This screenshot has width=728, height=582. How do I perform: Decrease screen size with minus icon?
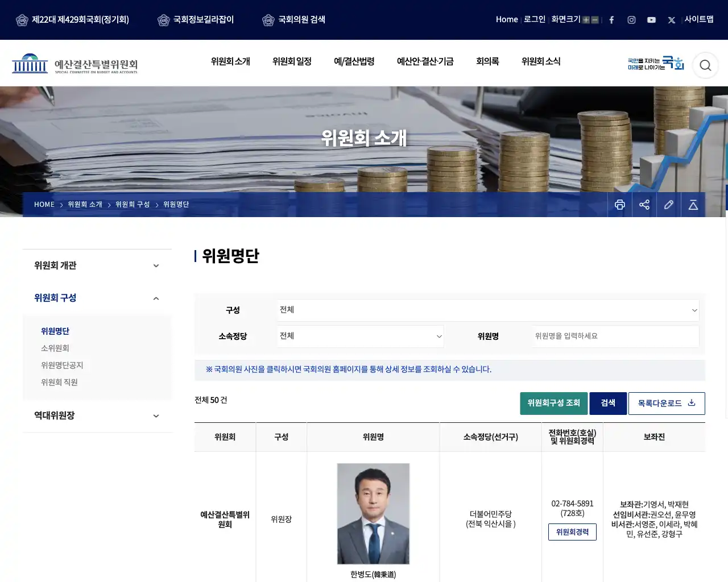(x=595, y=20)
